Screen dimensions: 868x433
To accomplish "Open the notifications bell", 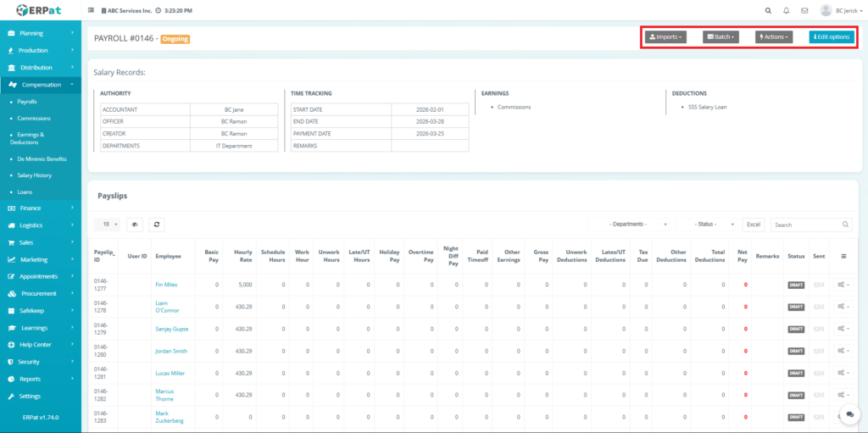I will (x=786, y=11).
